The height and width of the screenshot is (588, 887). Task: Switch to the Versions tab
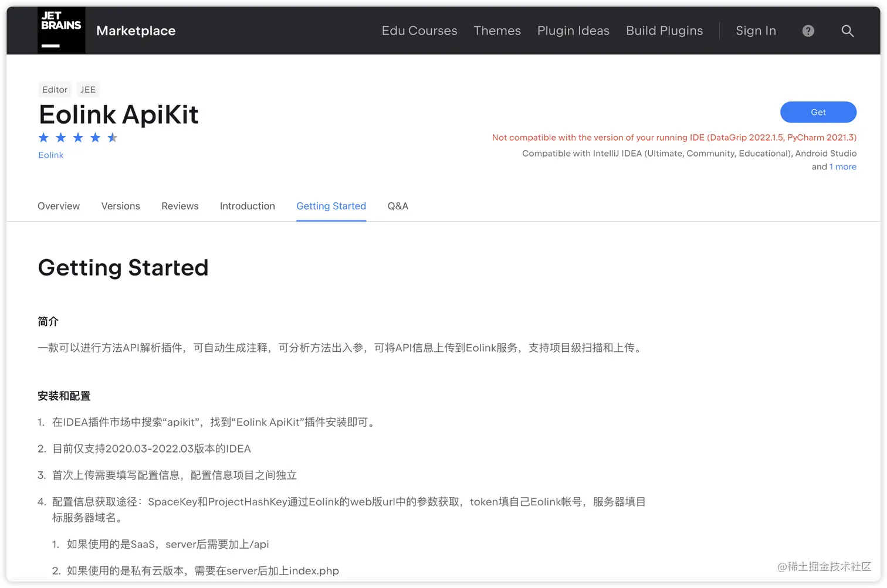(x=120, y=206)
